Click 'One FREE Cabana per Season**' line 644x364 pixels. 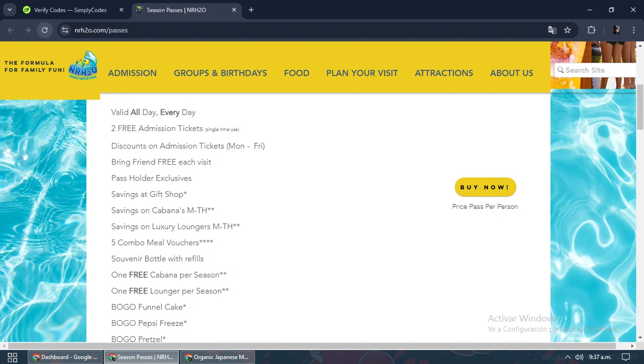[169, 275]
